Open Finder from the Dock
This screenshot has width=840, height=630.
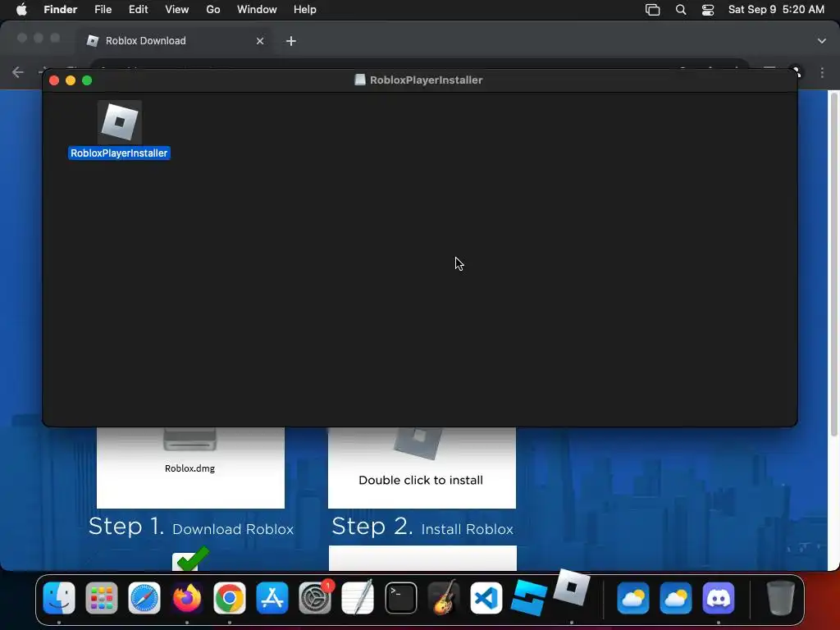(x=59, y=598)
